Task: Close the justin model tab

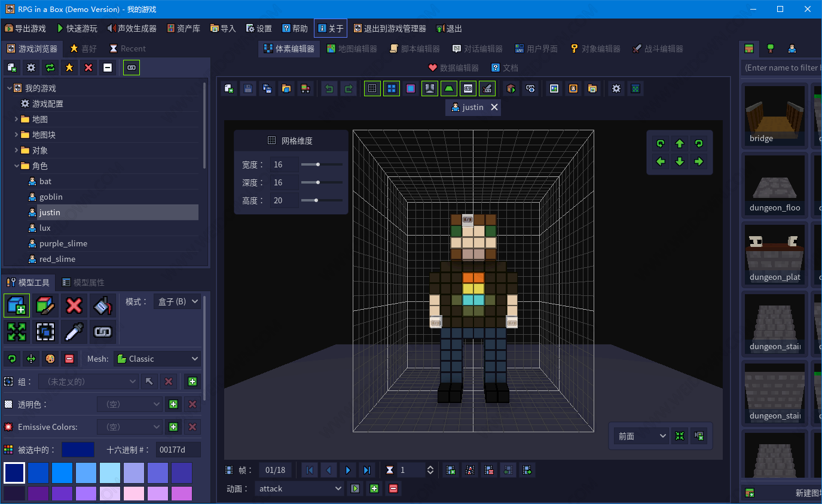Action: tap(494, 107)
